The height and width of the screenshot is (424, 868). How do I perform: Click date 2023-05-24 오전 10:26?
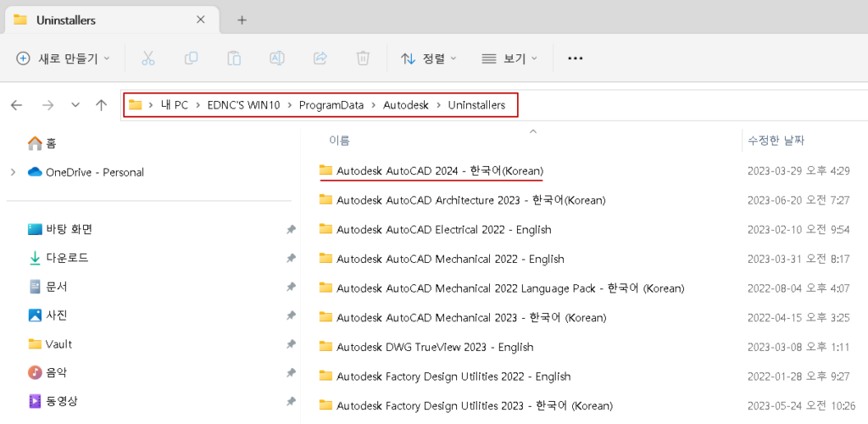tap(801, 405)
